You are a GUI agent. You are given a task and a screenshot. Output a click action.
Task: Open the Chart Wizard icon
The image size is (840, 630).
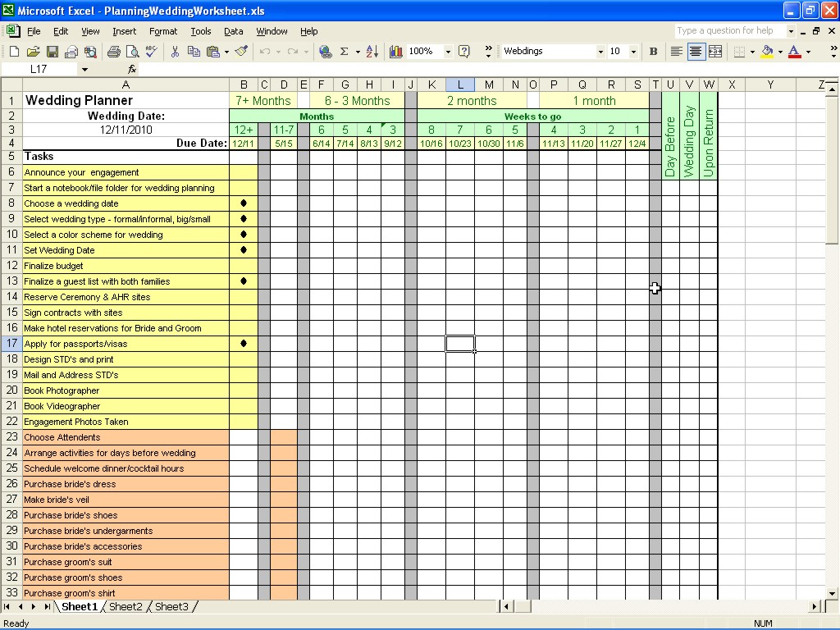pyautogui.click(x=396, y=52)
